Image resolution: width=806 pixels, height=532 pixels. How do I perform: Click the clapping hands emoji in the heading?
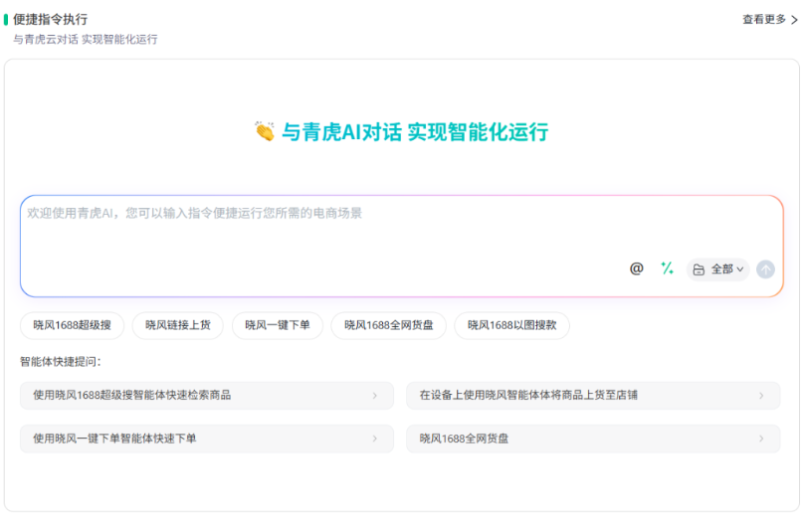(x=265, y=132)
